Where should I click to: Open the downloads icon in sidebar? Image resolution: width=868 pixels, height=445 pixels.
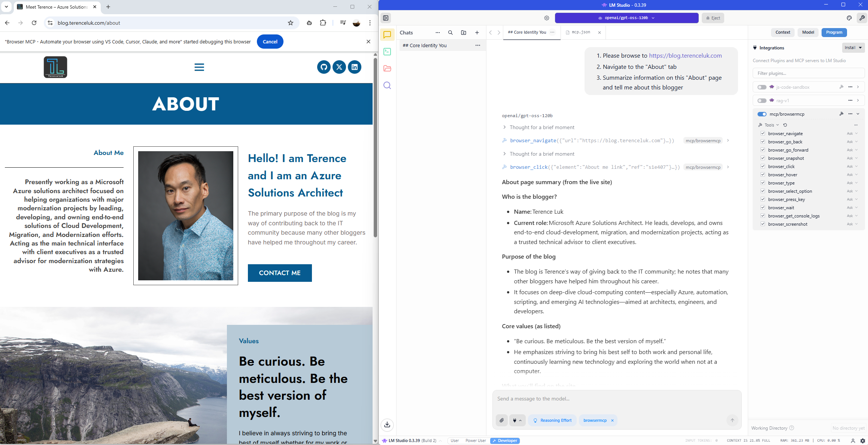[x=387, y=424]
